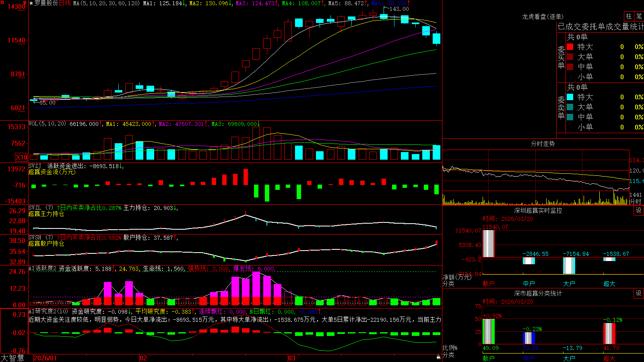The image size is (644, 362).
Task: Select the AI研究度2(10) indicator label
Action: click(x=48, y=311)
